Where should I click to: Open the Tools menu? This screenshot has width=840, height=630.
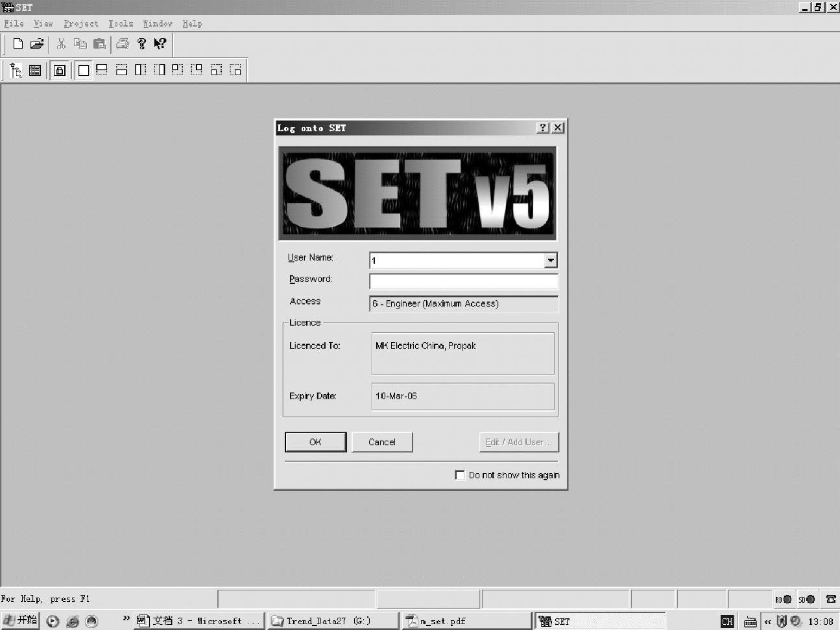click(x=121, y=23)
